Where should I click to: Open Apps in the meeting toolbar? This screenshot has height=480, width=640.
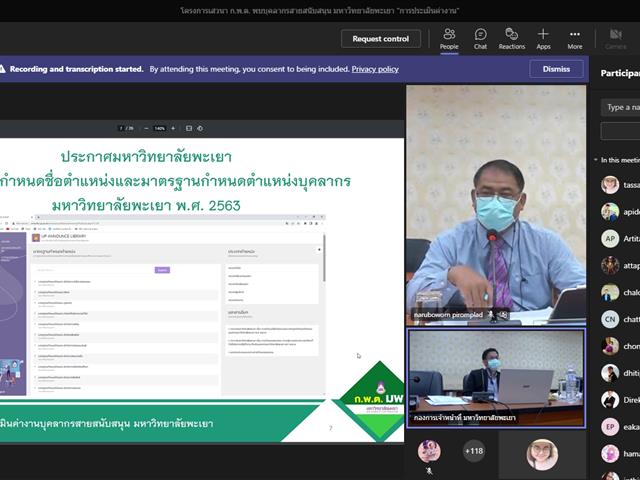tap(543, 39)
